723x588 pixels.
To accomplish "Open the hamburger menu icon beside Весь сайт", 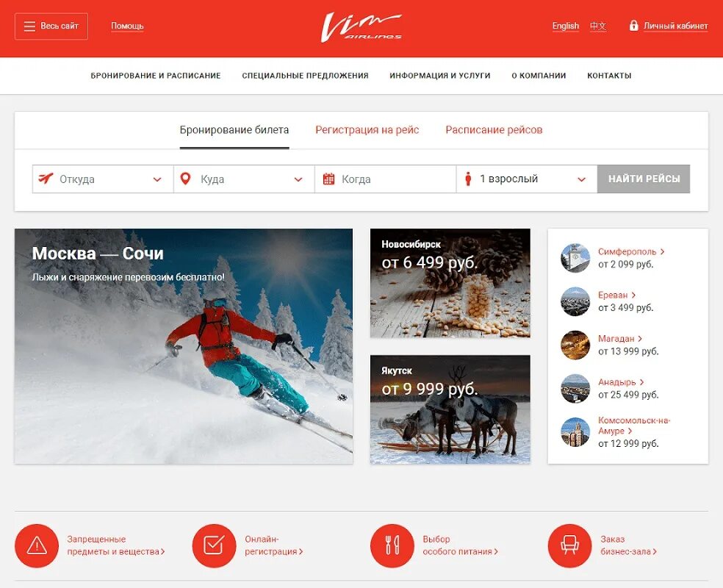I will point(29,26).
